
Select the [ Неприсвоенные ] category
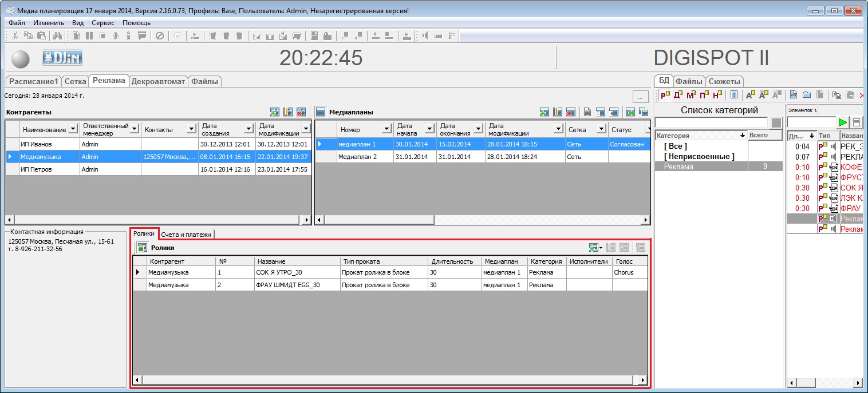pos(699,156)
